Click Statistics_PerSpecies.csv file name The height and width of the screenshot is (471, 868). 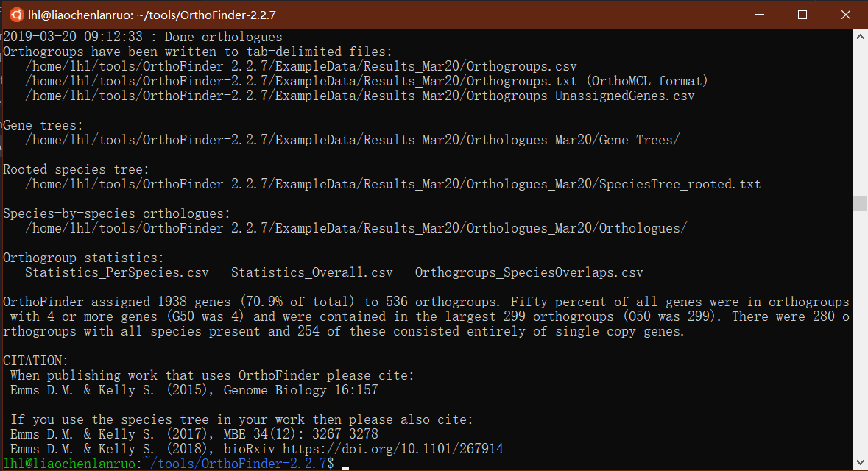[117, 272]
